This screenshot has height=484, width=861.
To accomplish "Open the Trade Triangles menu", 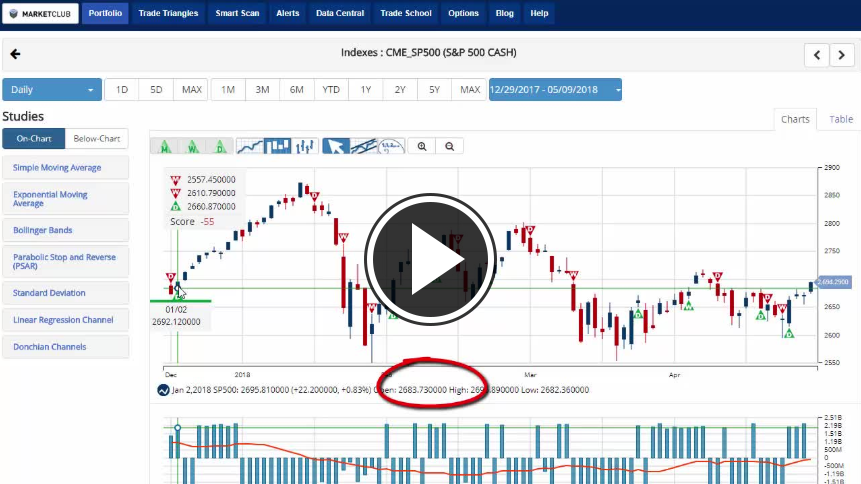I will (168, 13).
